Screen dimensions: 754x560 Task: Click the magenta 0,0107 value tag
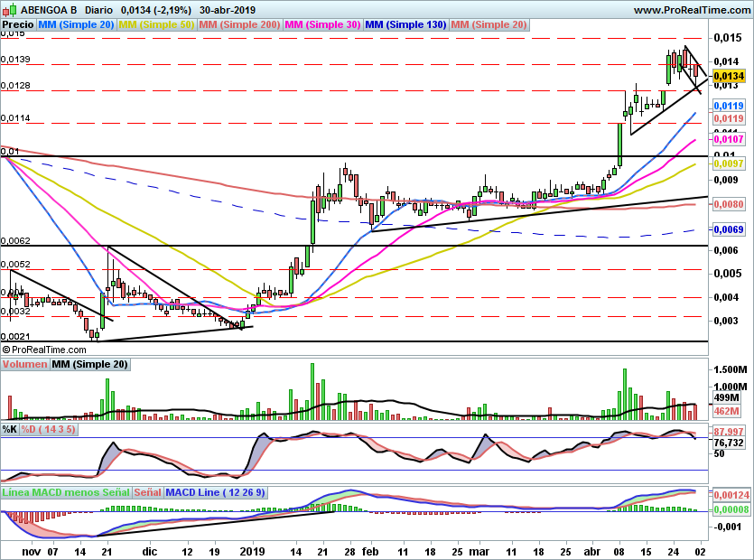pos(729,139)
